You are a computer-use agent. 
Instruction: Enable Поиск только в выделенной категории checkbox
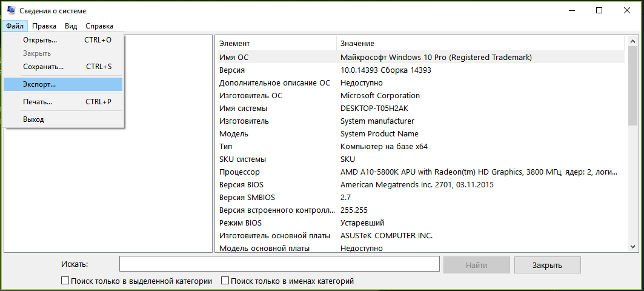pos(65,281)
